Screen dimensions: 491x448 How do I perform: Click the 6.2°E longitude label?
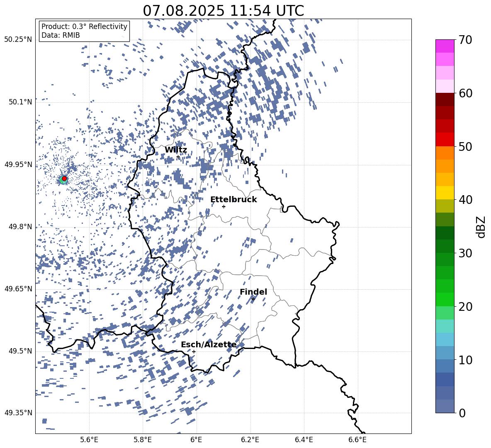[250, 440]
